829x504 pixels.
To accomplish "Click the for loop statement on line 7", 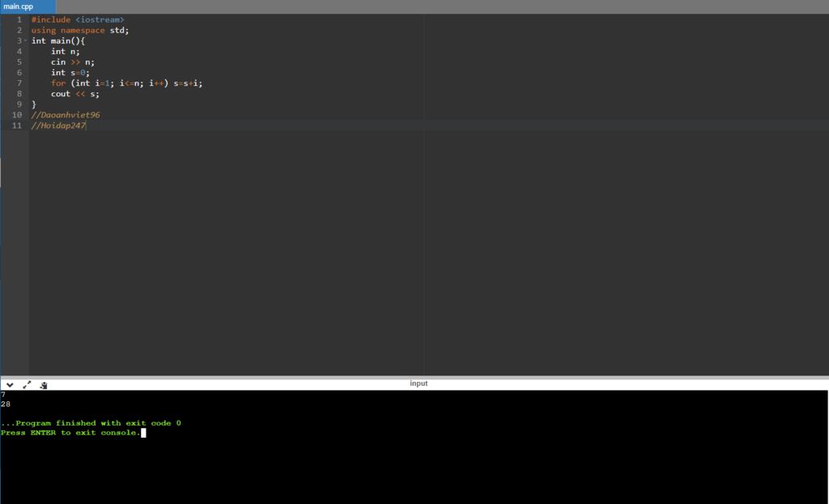I will click(x=126, y=83).
